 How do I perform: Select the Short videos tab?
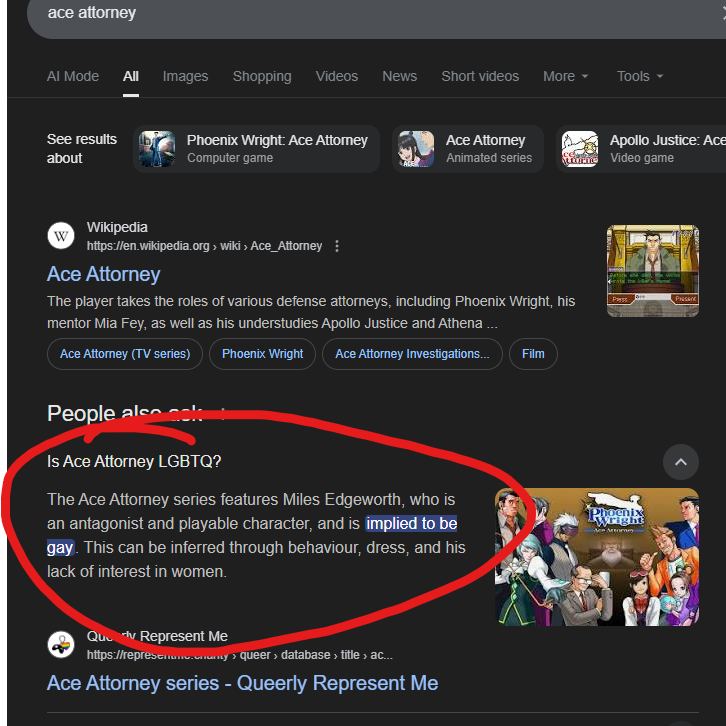(x=480, y=76)
